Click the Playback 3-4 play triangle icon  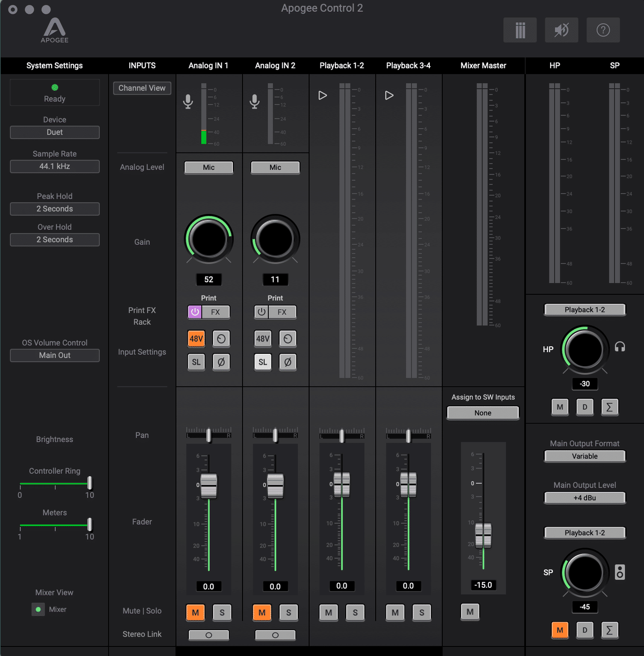click(x=389, y=95)
